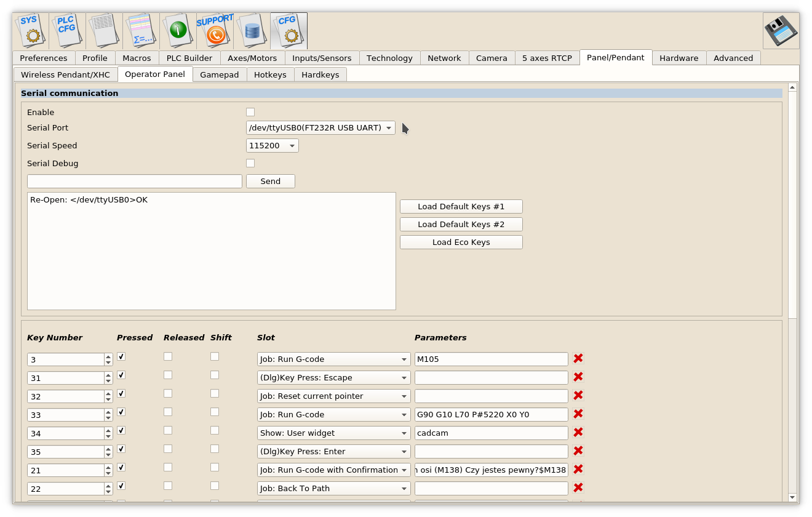Enable the serial communication checkbox
This screenshot has height=517, width=812.
click(x=250, y=112)
